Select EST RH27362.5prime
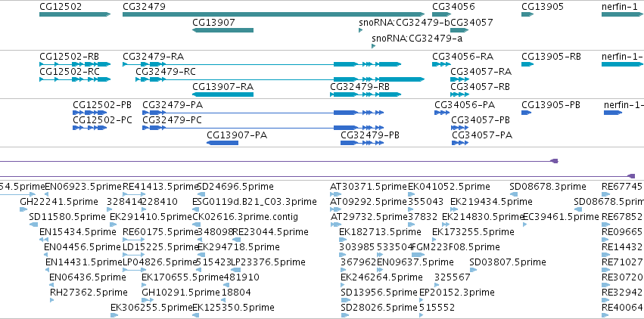Screen dimensions: 644x319 pos(89,293)
